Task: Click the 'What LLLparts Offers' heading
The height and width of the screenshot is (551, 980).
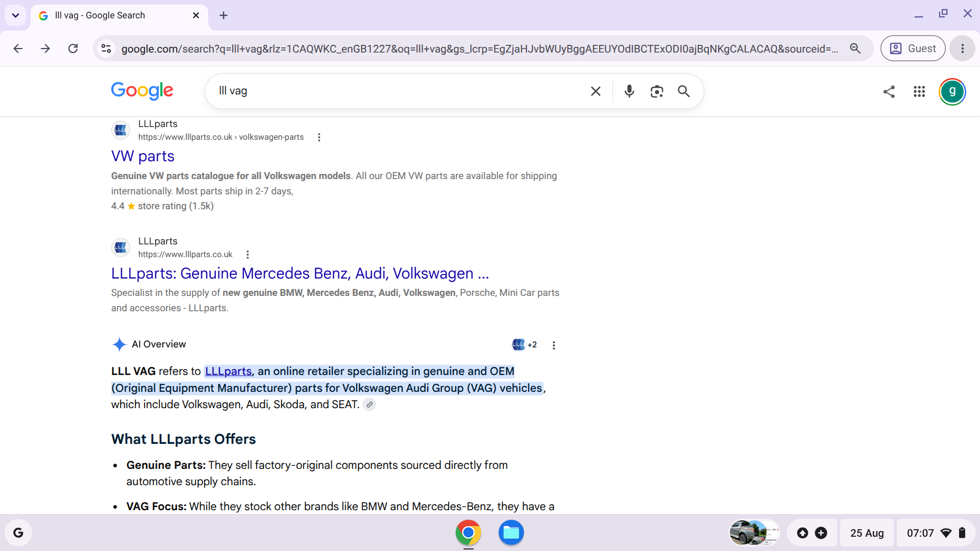Action: point(183,439)
